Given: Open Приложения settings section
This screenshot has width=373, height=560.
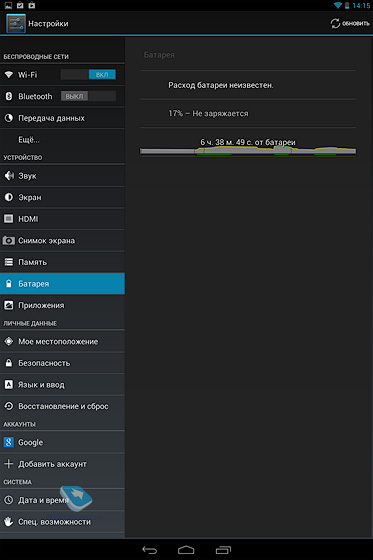Looking at the screenshot, I should point(62,305).
